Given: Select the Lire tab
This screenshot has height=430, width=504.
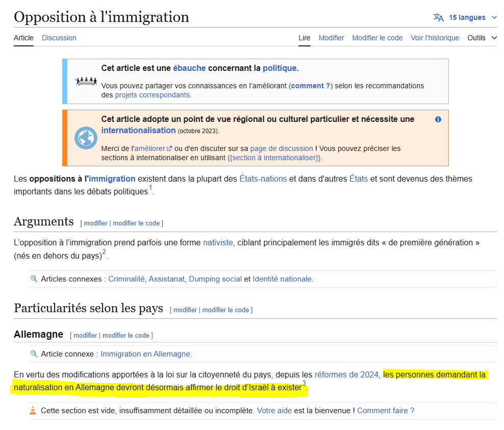Looking at the screenshot, I should (305, 38).
